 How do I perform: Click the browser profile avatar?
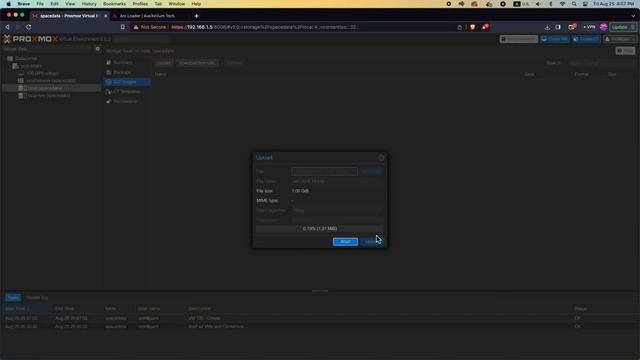click(603, 27)
